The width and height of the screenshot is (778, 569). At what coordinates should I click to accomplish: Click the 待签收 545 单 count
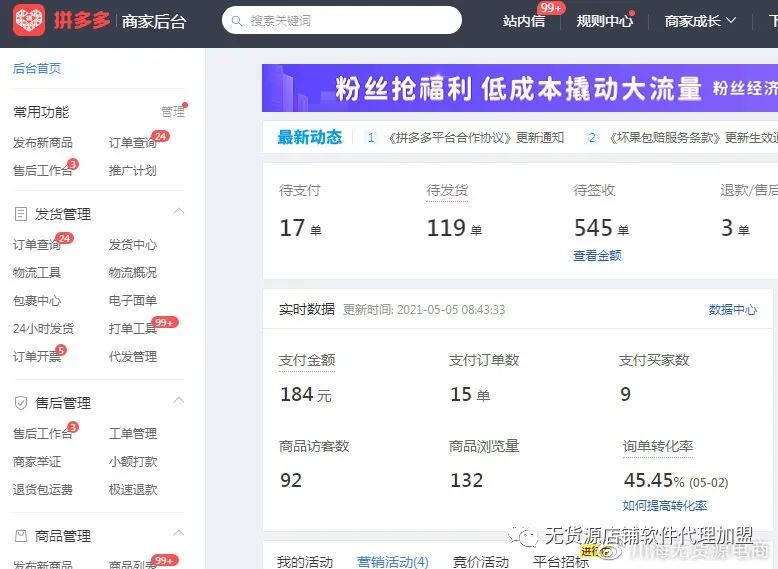[x=601, y=228]
